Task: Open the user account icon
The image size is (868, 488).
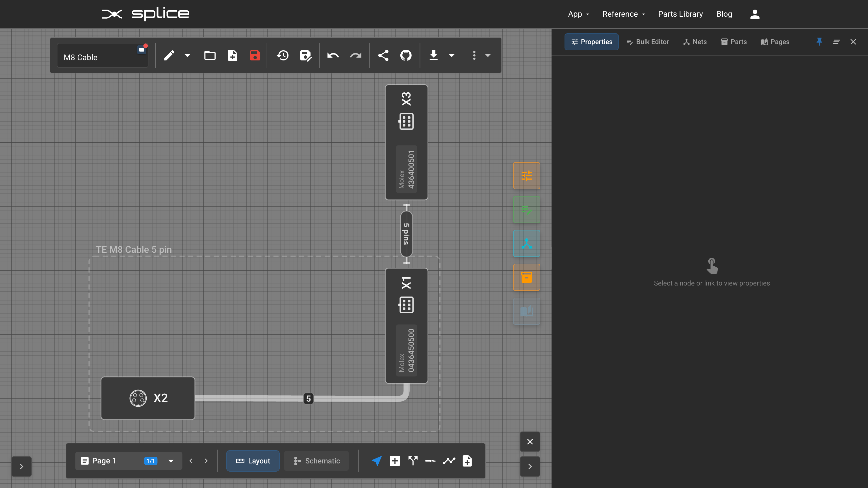Action: tap(755, 14)
